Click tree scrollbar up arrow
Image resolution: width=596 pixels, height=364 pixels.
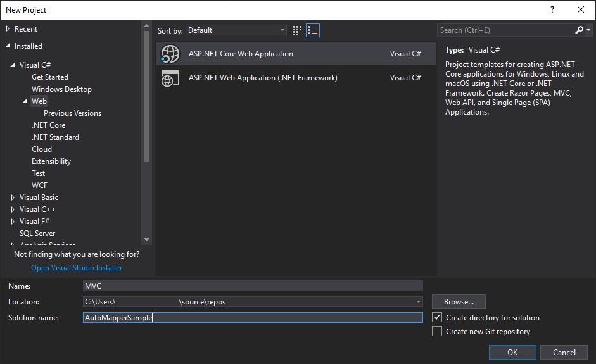click(146, 26)
